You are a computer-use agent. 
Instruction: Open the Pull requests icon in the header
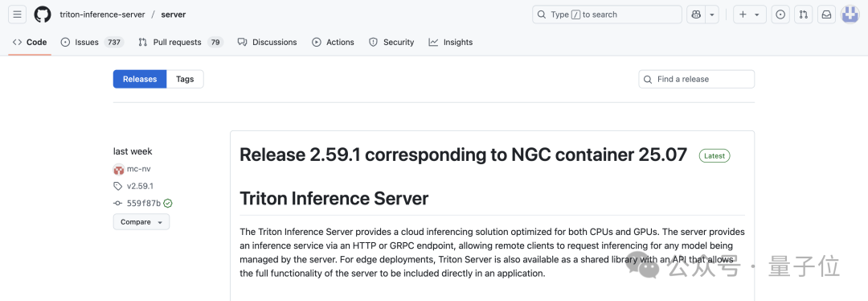coord(803,14)
